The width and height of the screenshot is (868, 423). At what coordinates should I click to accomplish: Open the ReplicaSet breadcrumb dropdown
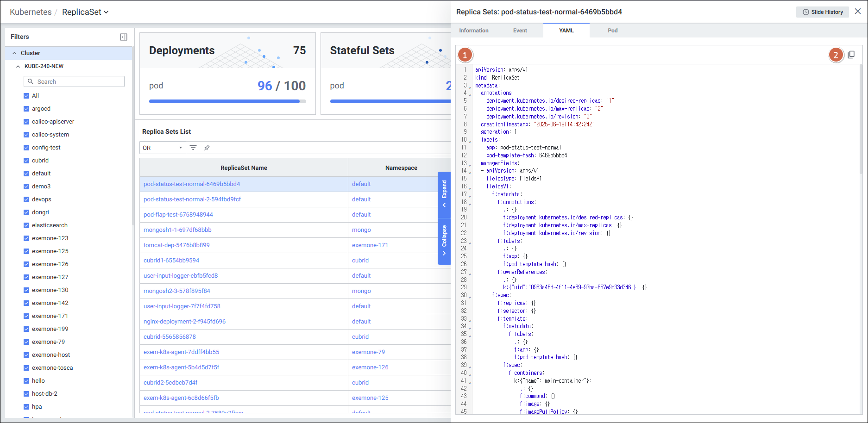(x=85, y=12)
